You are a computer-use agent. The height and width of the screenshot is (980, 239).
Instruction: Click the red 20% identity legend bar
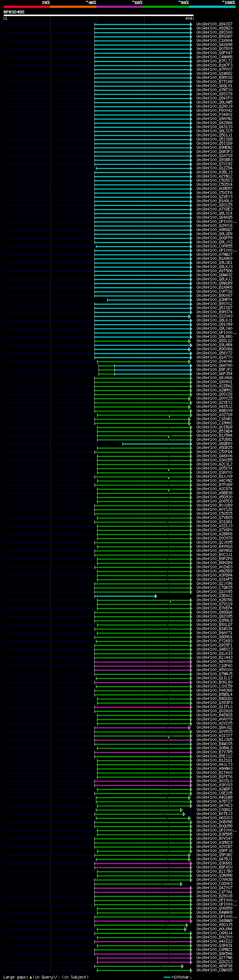[x=27, y=7]
